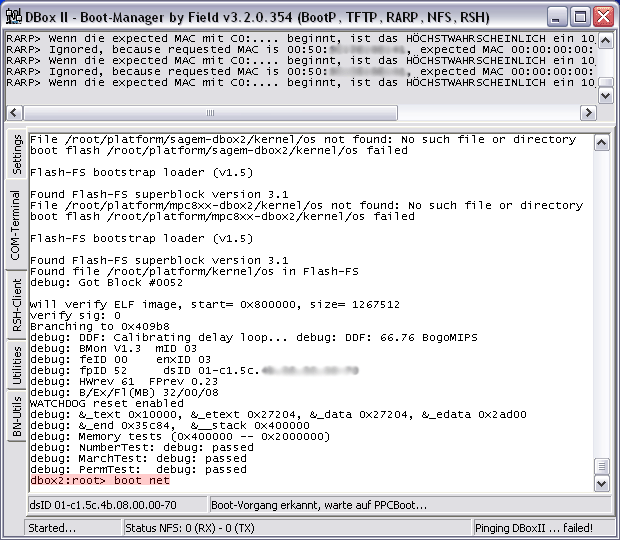Click 'boot flash /root/platform/sagem-dbox2/kernel/os failed' line
Screen dimensions: 620x540
[x=219, y=151]
